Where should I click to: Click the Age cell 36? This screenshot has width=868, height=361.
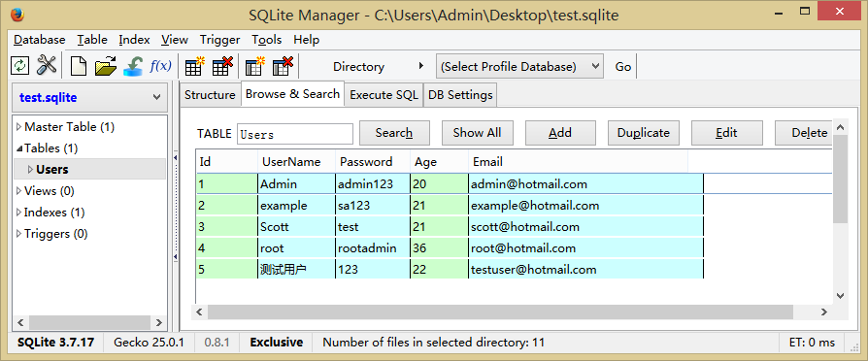(x=439, y=248)
